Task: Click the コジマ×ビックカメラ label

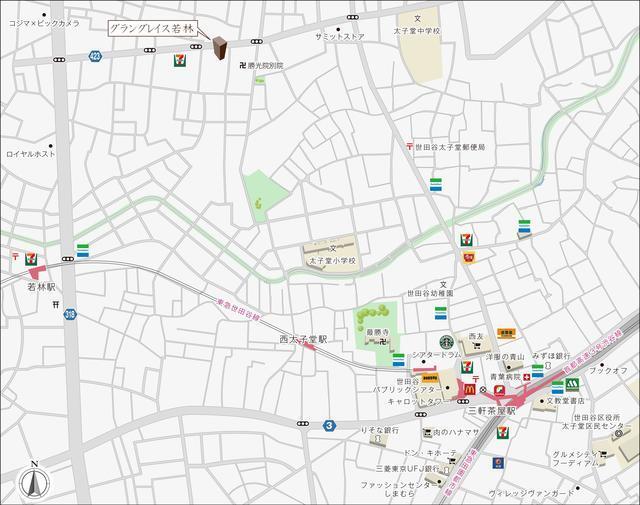Action: click(x=42, y=22)
